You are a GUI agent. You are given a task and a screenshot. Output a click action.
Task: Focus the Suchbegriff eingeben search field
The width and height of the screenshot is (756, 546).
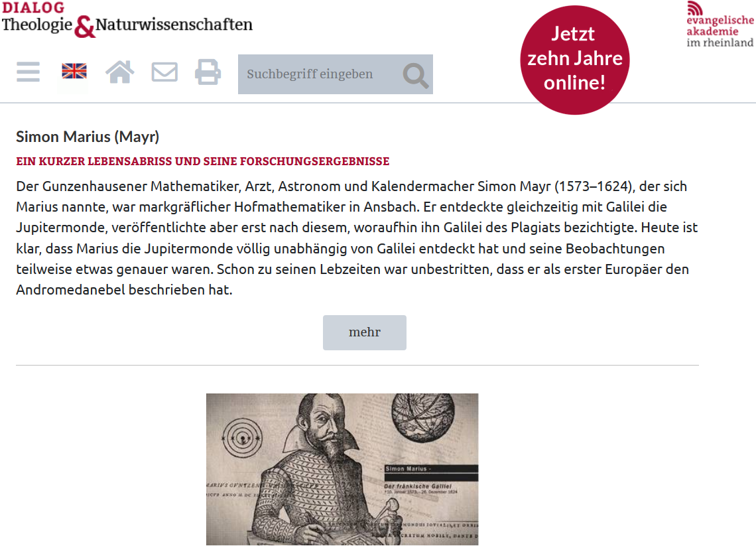click(320, 74)
